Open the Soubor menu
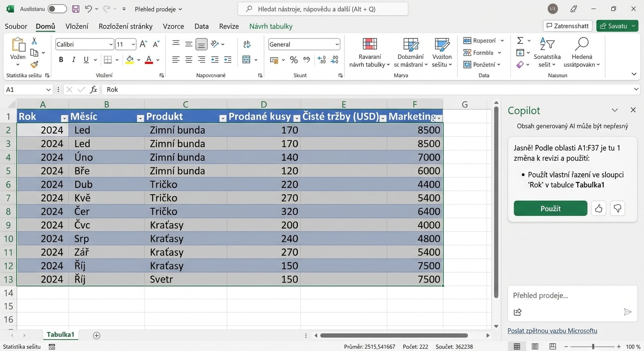644x351 pixels. pyautogui.click(x=16, y=26)
